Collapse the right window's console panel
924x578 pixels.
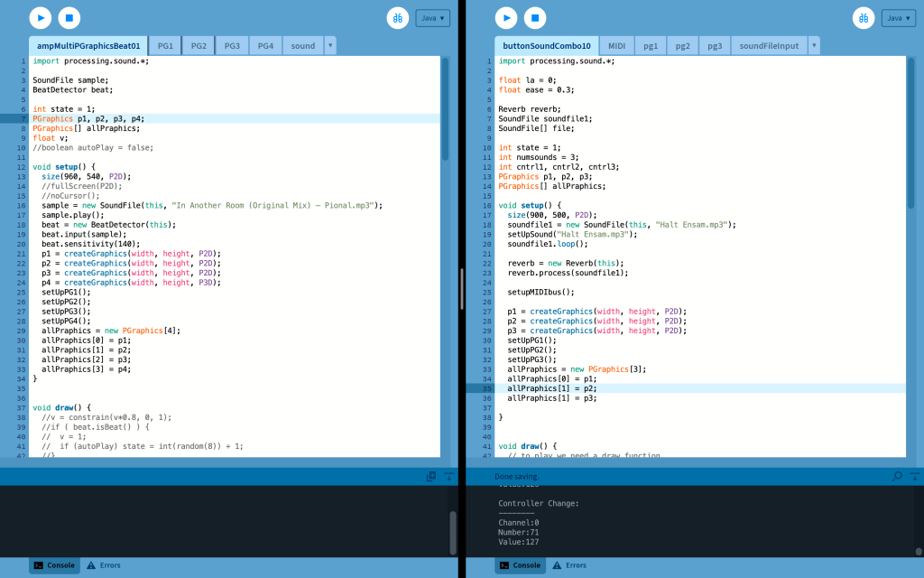(914, 476)
